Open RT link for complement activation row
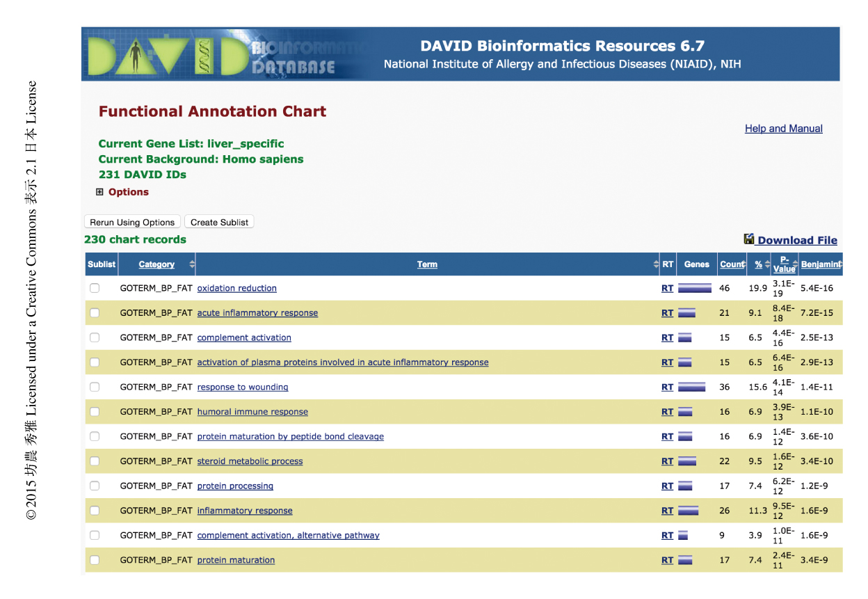Image resolution: width=868 pixels, height=599 pixels. pos(667,338)
